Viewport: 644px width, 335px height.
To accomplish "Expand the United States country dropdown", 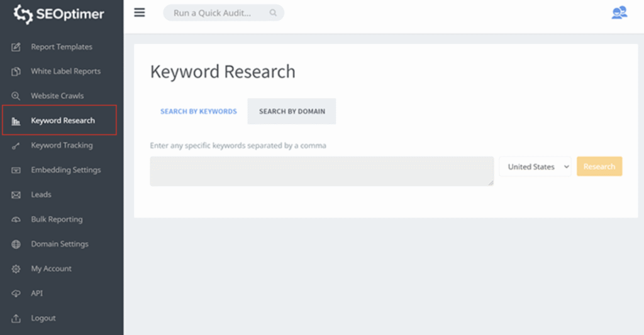I will (535, 167).
